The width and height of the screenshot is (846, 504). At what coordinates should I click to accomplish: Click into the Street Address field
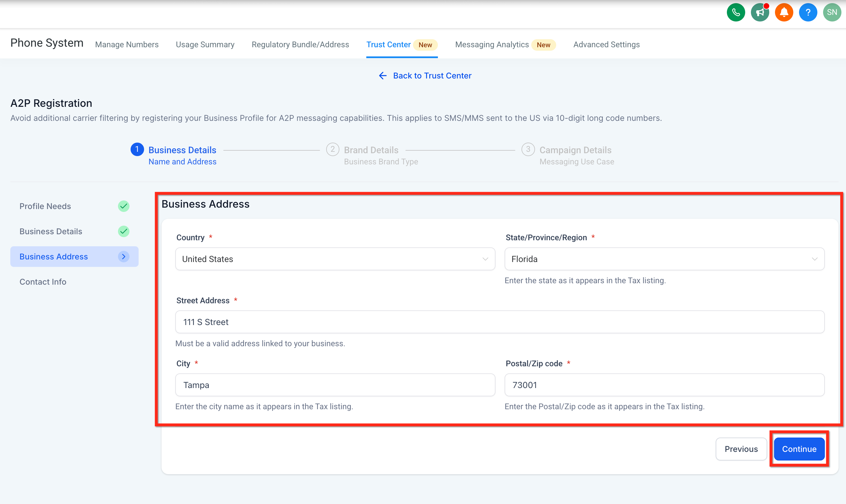coord(499,322)
